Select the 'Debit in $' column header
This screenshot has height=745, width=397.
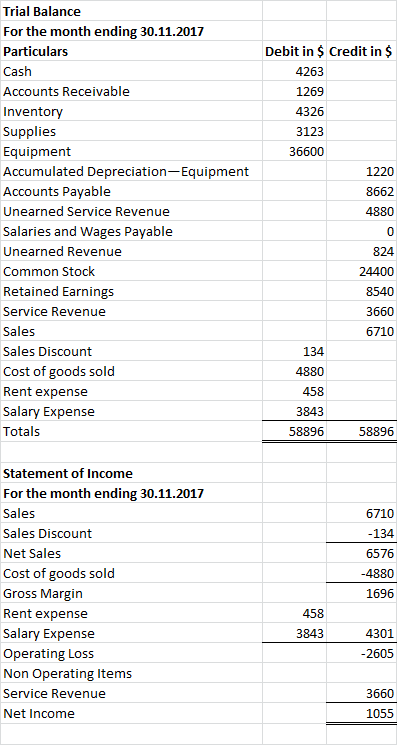click(x=294, y=51)
